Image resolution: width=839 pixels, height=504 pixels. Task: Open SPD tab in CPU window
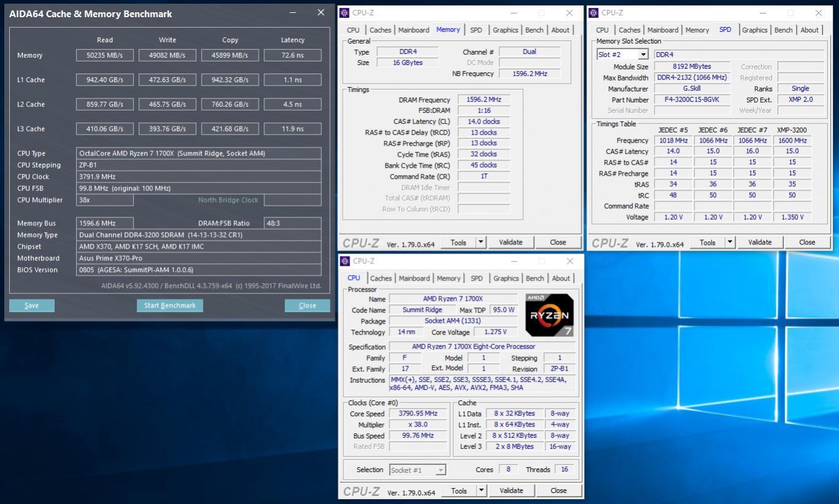tap(477, 278)
